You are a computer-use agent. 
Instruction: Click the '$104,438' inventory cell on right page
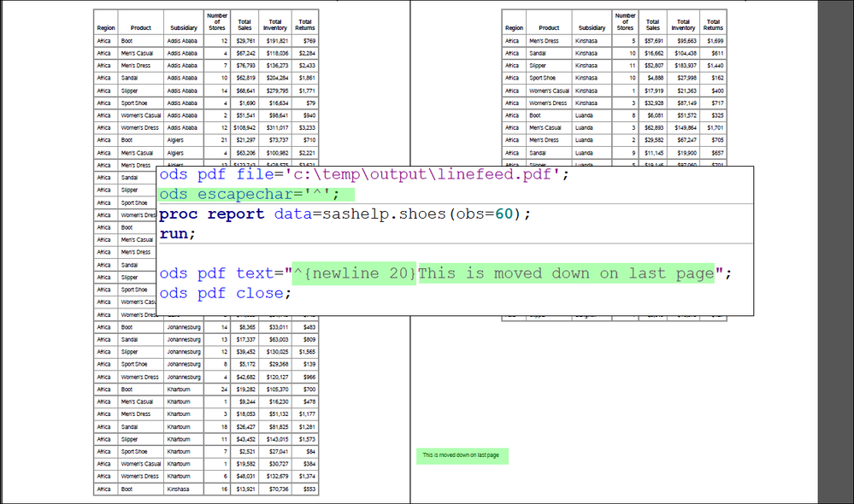click(x=685, y=53)
